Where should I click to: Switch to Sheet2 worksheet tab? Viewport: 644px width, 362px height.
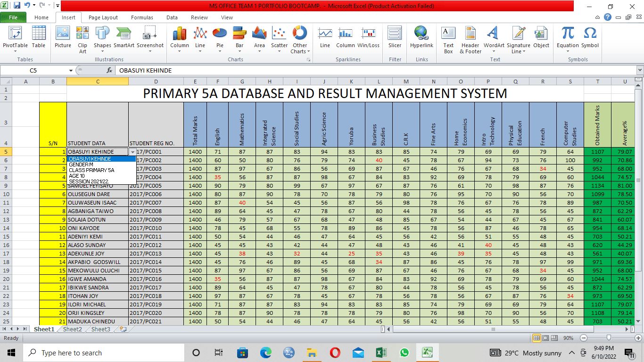pyautogui.click(x=73, y=329)
